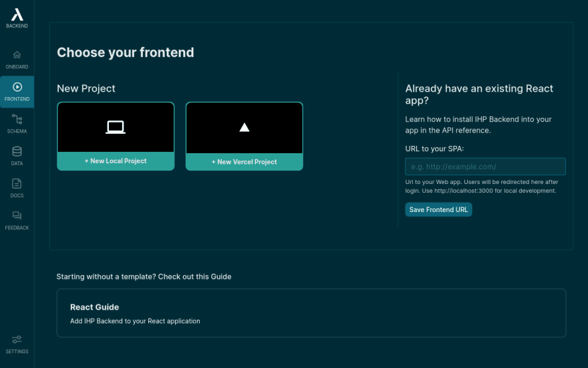The width and height of the screenshot is (588, 368).
Task: Click the laptop icon in Local Project card
Action: (x=116, y=127)
